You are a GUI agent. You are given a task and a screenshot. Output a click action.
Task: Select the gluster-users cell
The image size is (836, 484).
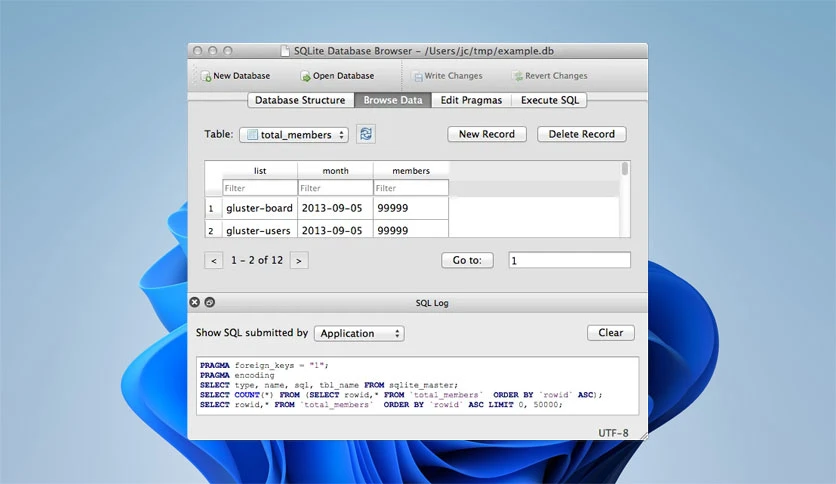(260, 229)
